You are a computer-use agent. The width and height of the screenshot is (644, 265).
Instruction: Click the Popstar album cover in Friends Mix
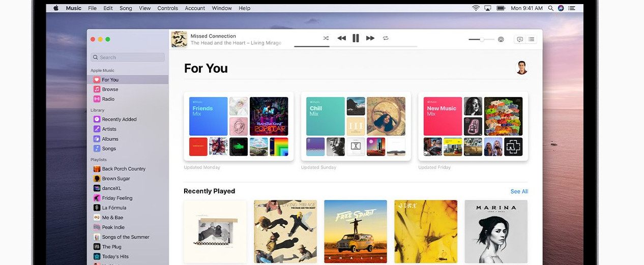(269, 116)
